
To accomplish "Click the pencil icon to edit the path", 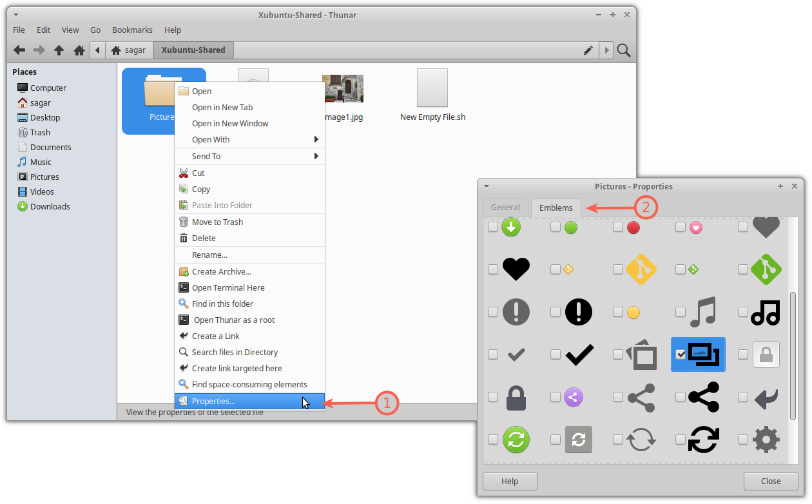I will [x=588, y=50].
